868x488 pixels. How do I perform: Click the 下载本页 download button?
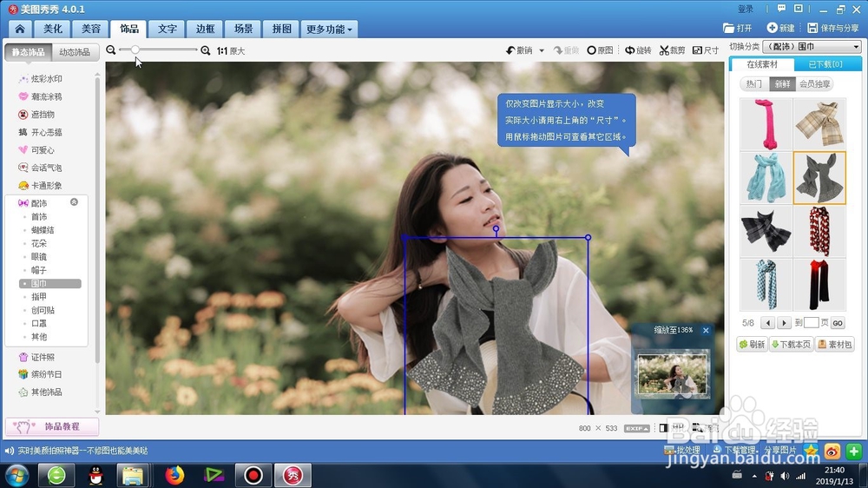[791, 345]
